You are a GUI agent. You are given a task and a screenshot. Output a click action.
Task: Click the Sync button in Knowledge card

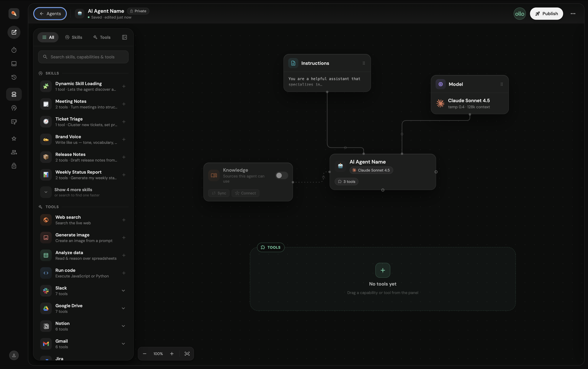click(x=219, y=193)
